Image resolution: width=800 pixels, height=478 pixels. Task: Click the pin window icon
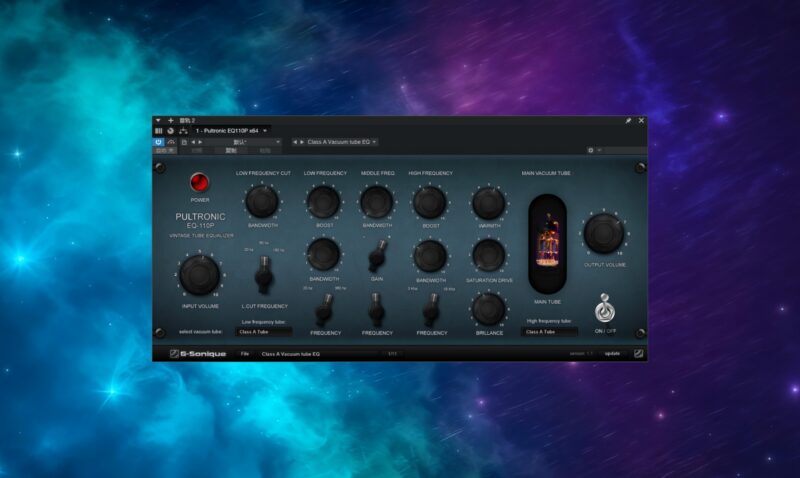click(x=628, y=120)
